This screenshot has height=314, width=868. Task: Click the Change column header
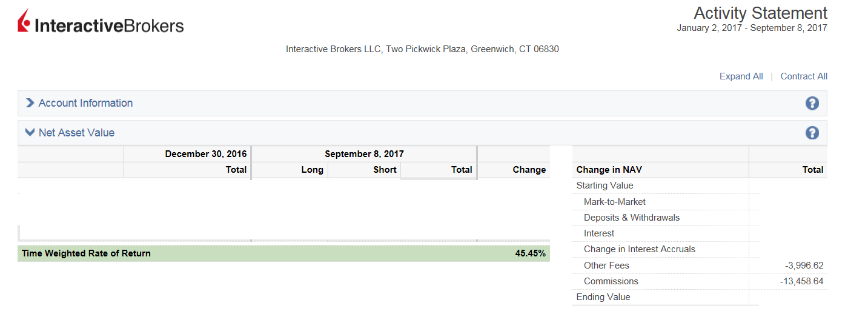tap(529, 170)
